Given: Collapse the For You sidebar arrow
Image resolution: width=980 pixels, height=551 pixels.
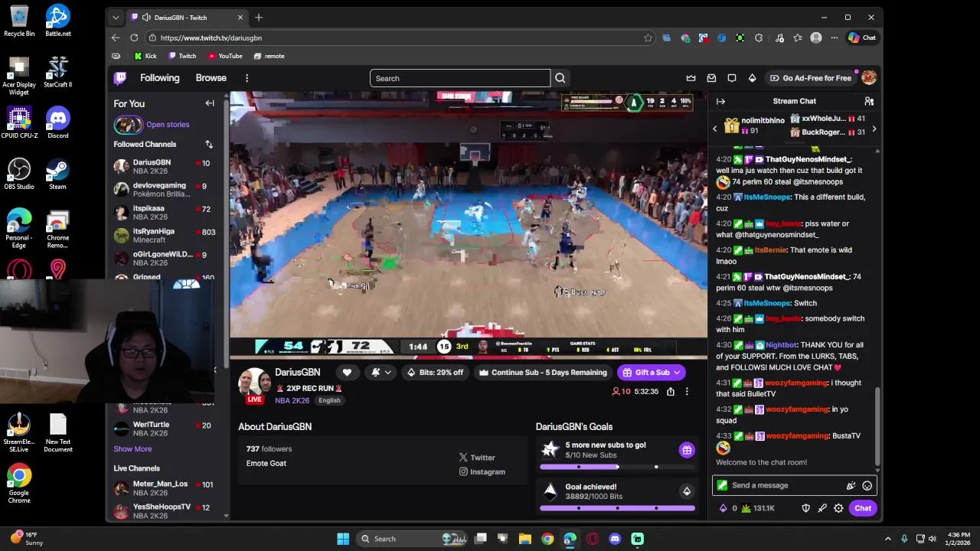Looking at the screenshot, I should pos(210,103).
